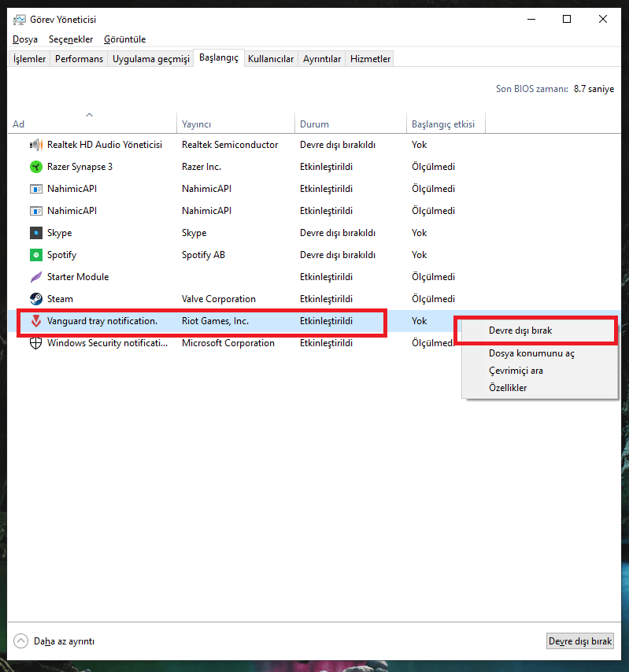Sort by the Başlangıç etkisi column header
This screenshot has width=629, height=672.
point(446,124)
